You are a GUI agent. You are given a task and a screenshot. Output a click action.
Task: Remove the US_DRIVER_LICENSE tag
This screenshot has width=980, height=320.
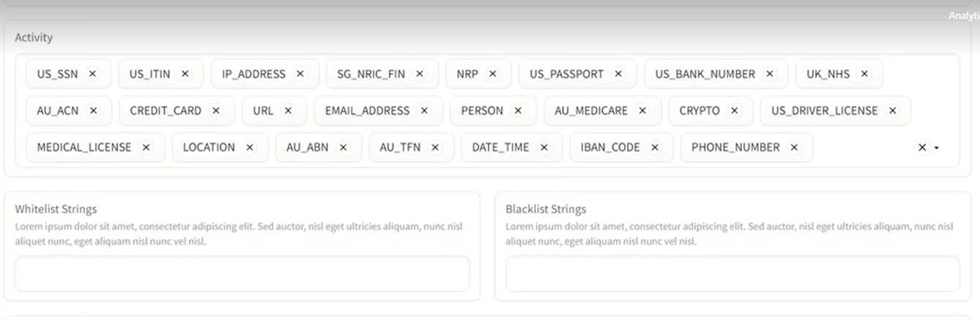click(892, 111)
